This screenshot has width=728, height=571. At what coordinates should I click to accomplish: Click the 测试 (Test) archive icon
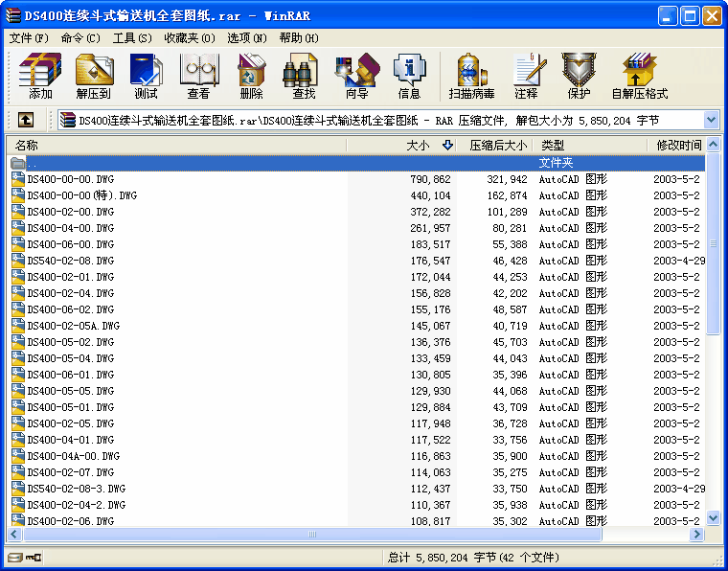tap(147, 77)
